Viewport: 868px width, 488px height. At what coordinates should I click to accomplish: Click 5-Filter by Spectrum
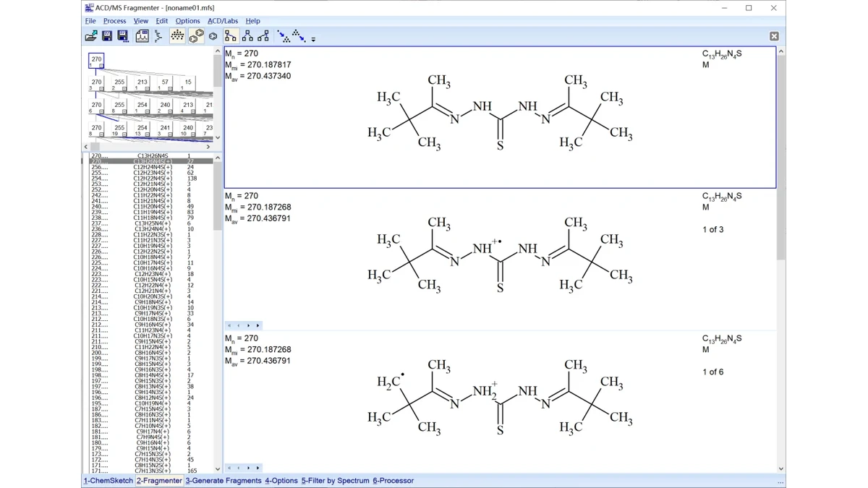tap(336, 480)
